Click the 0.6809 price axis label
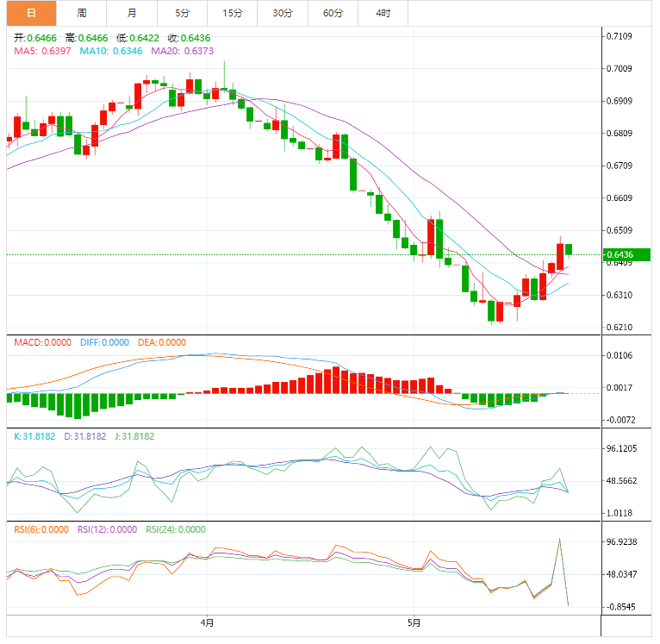 click(620, 134)
